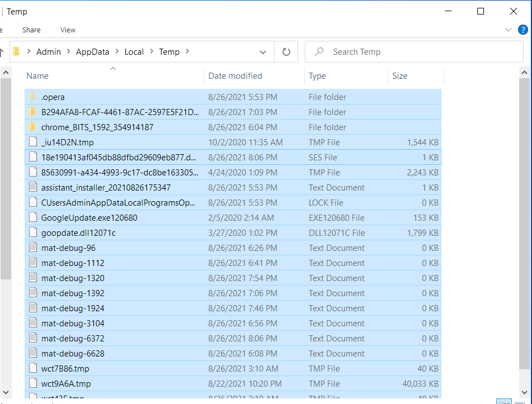Viewport: 532px width, 404px height.
Task: Click the chrome_BITS_1592_354914187 folder icon
Action: 33,127
